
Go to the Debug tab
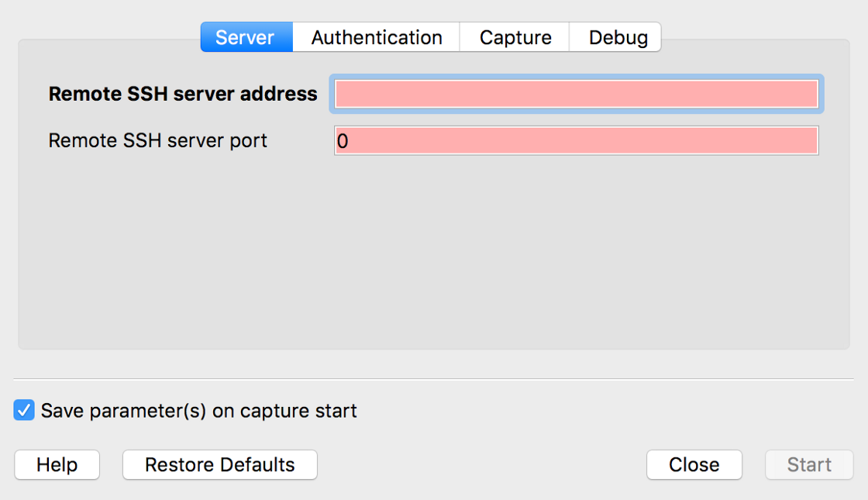click(x=615, y=37)
